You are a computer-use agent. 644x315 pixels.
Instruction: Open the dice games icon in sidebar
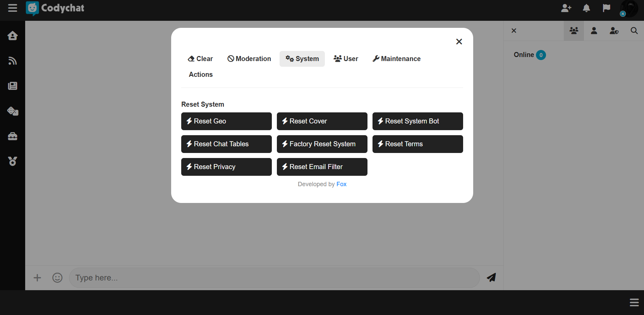click(12, 111)
